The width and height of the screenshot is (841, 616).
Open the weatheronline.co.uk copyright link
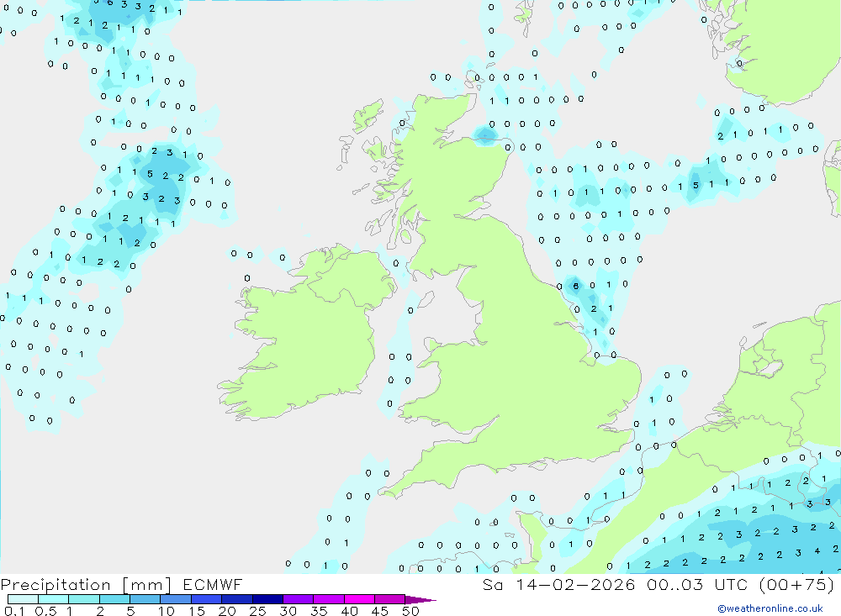[x=770, y=608]
